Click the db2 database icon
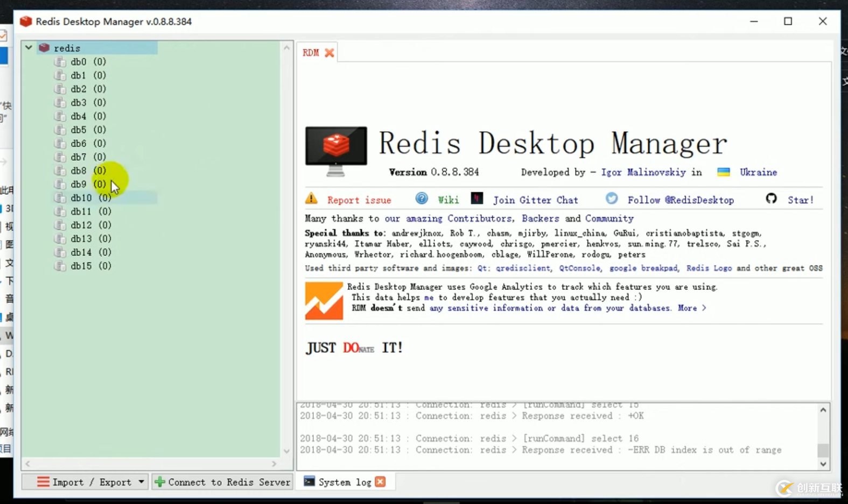Screen dimensions: 848x504 tap(60, 89)
